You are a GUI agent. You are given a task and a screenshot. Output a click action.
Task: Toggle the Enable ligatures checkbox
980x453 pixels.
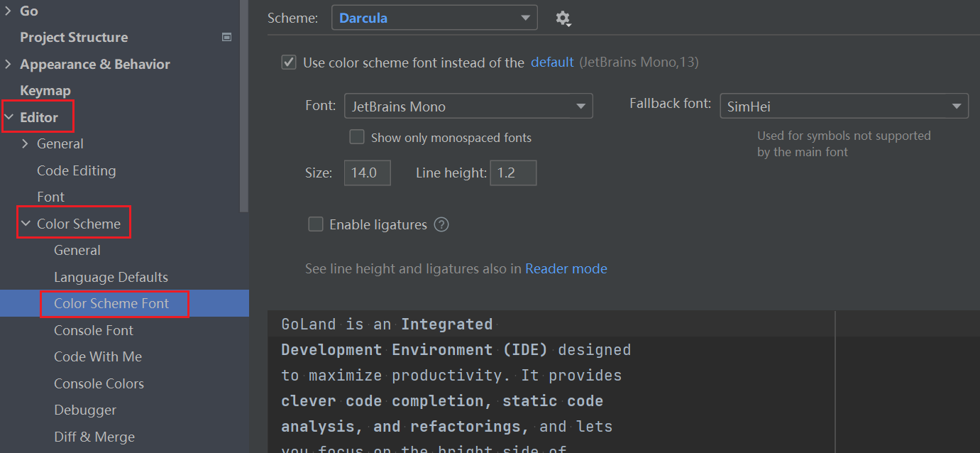coord(316,224)
